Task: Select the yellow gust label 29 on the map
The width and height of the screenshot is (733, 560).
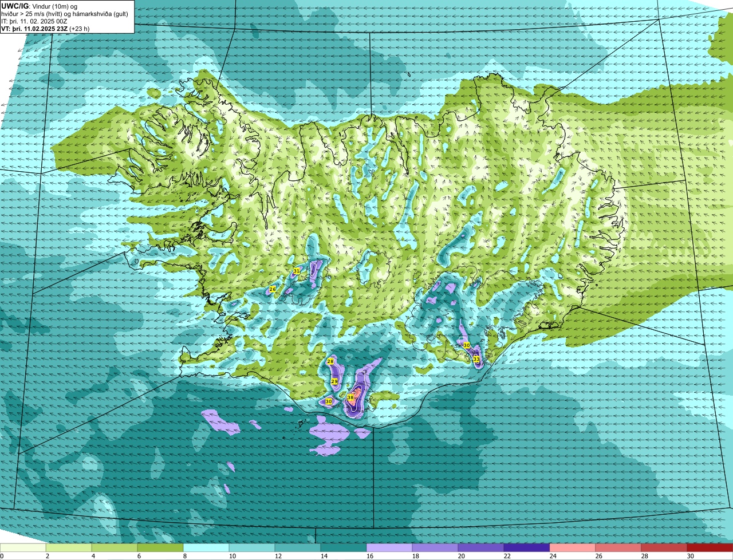Action: point(334,381)
